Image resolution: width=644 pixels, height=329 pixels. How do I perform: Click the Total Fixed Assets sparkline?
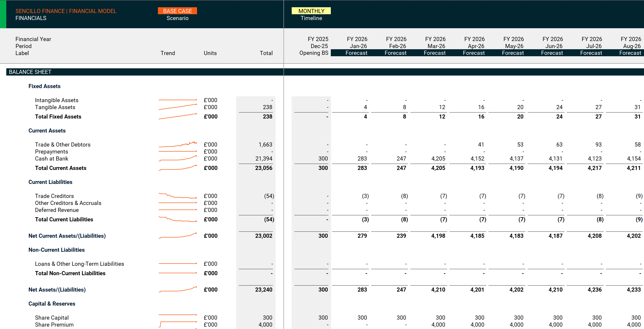(x=177, y=117)
